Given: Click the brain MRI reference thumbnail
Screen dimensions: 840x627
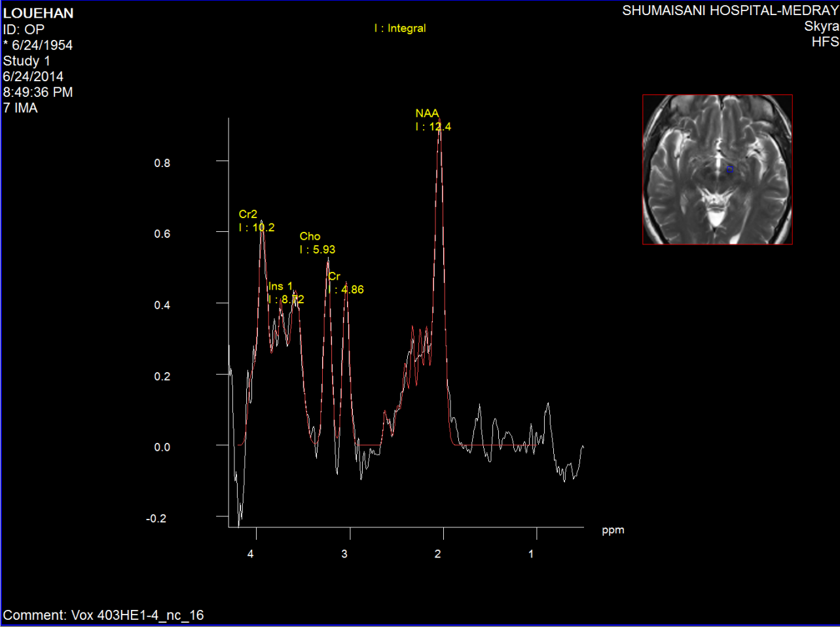Looking at the screenshot, I should (718, 170).
